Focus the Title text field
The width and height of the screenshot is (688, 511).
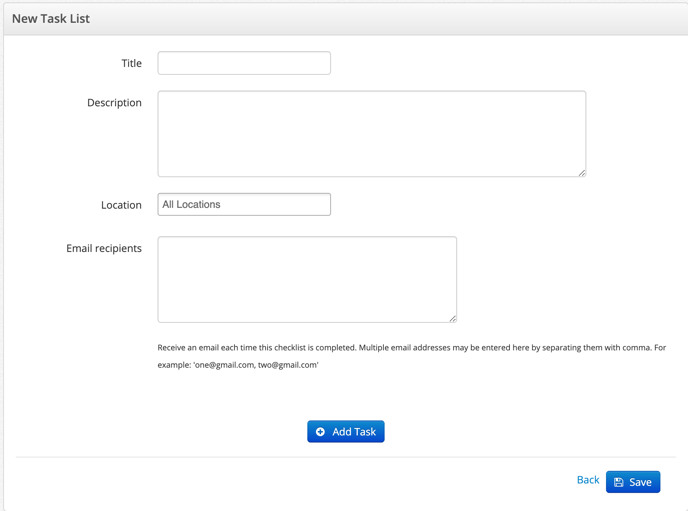(244, 63)
